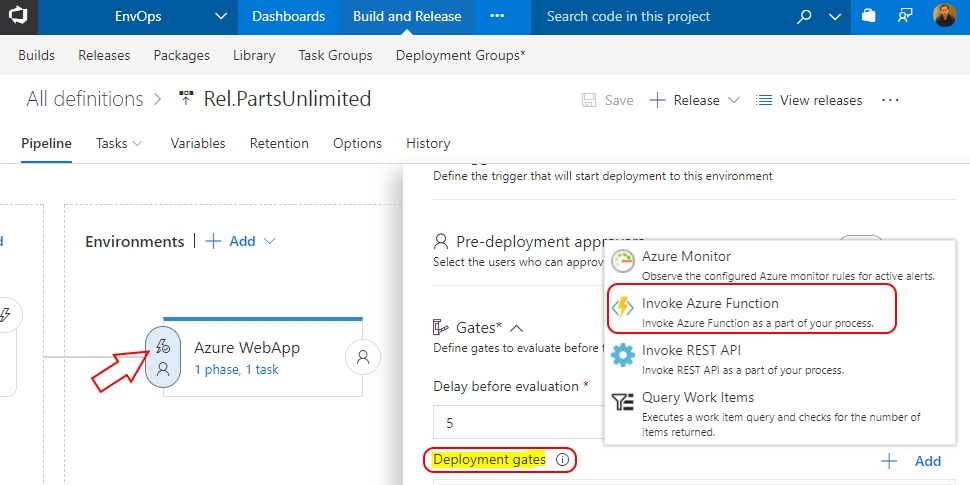Viewport: 970px width, 485px height.
Task: Open the Packages tab
Action: click(x=182, y=55)
